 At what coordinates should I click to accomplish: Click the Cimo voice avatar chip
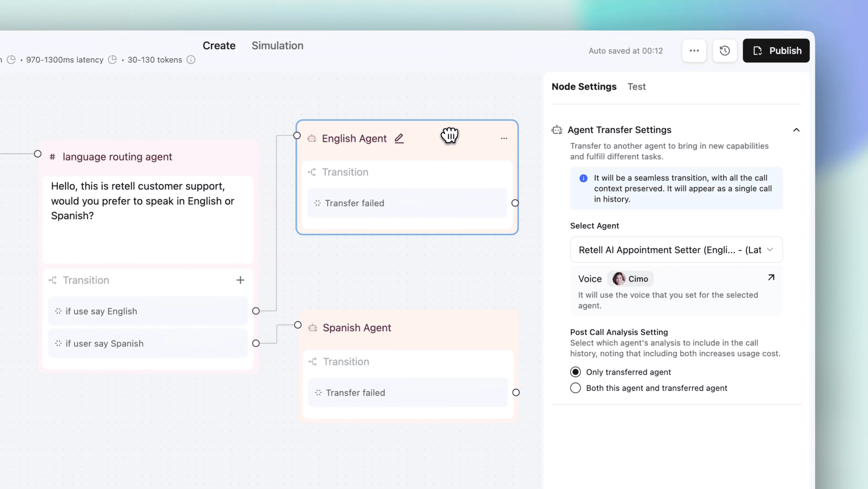(x=630, y=279)
